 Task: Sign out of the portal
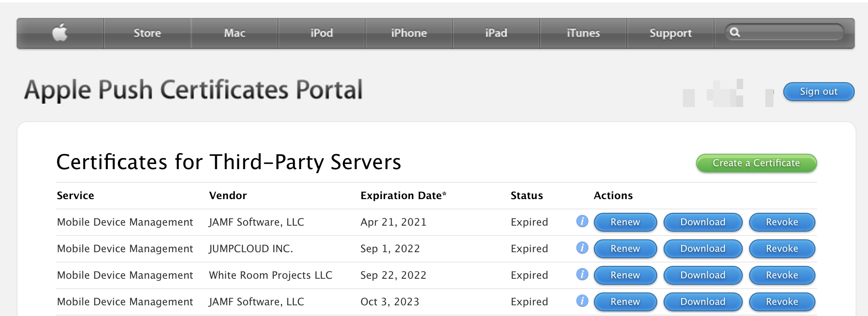click(x=818, y=92)
